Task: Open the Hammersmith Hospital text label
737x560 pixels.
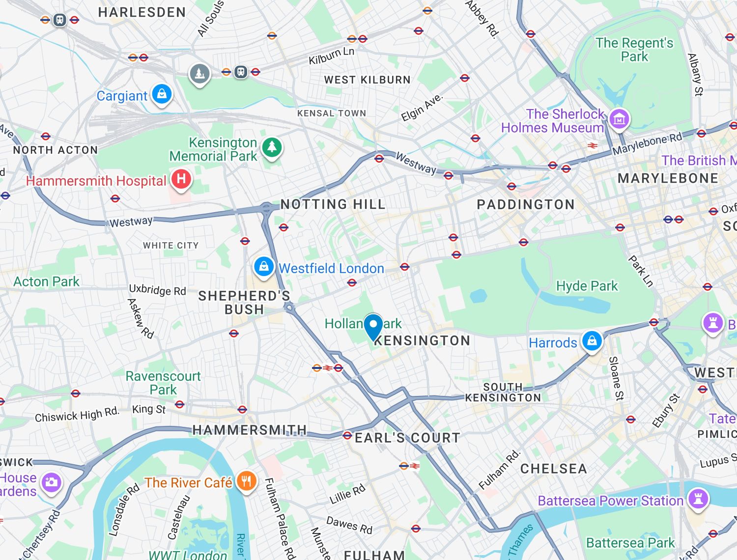Action: pos(96,181)
